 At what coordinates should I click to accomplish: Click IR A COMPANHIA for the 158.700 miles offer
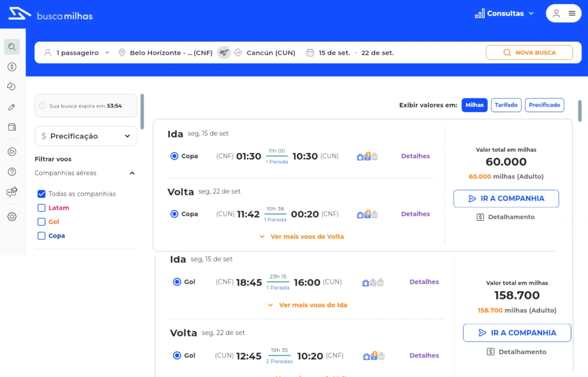pos(517,333)
